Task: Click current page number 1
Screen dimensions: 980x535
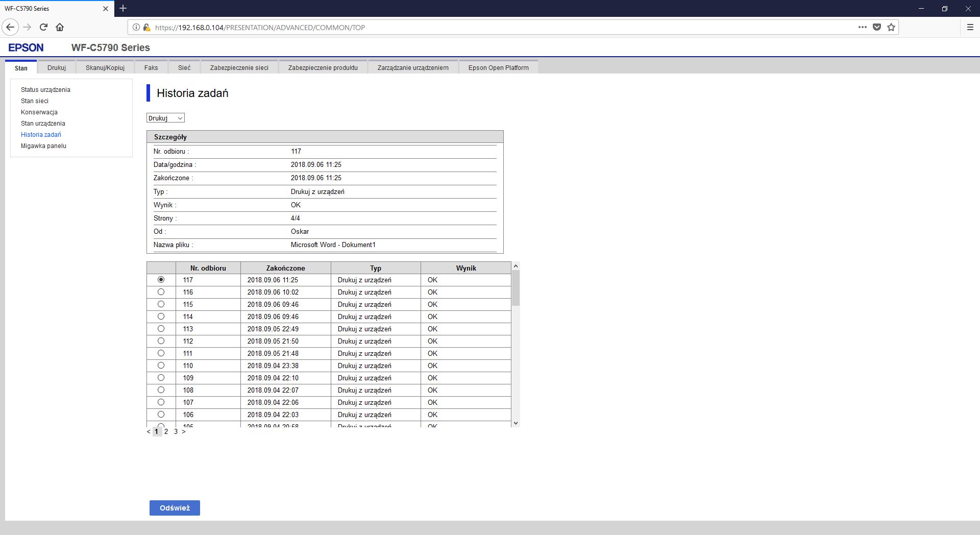Action: click(x=157, y=431)
